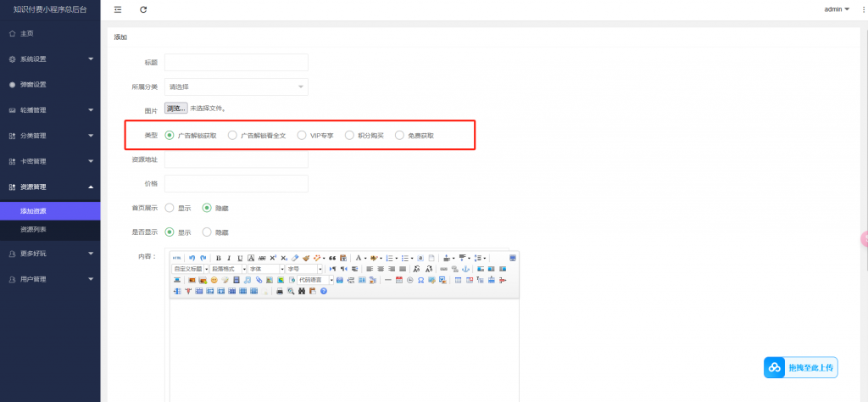Open 资源列表 in the sidebar

point(34,230)
